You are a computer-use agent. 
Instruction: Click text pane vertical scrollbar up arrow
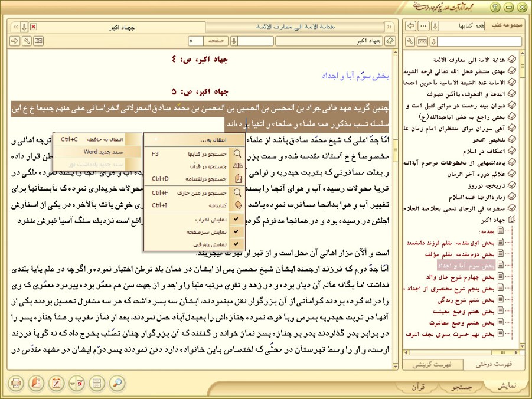395,53
